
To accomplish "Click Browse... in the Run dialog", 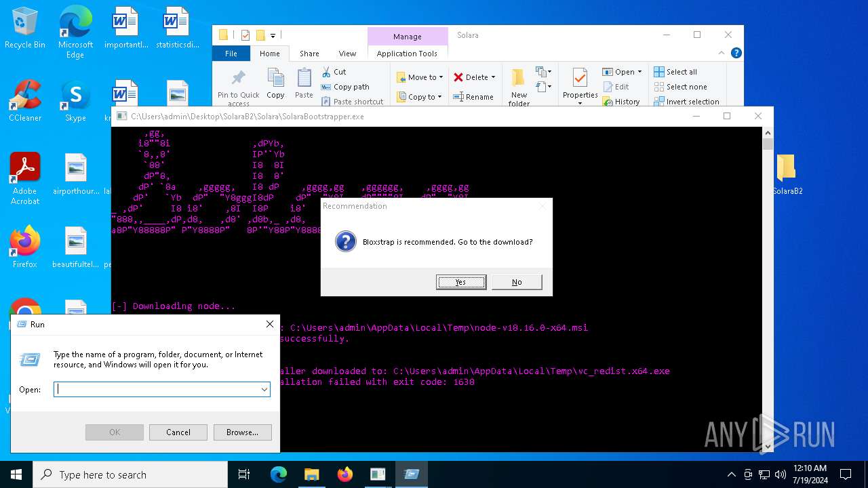I will tap(242, 432).
